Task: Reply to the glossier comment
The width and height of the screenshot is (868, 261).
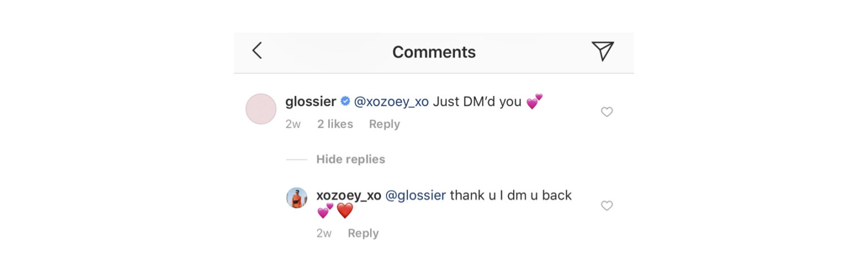Action: (x=384, y=124)
